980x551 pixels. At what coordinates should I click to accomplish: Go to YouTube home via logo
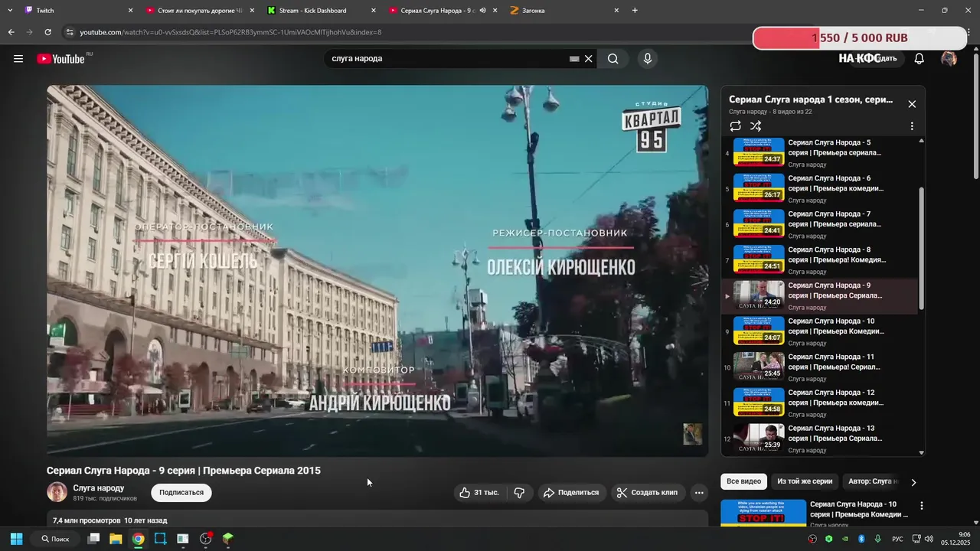point(60,59)
